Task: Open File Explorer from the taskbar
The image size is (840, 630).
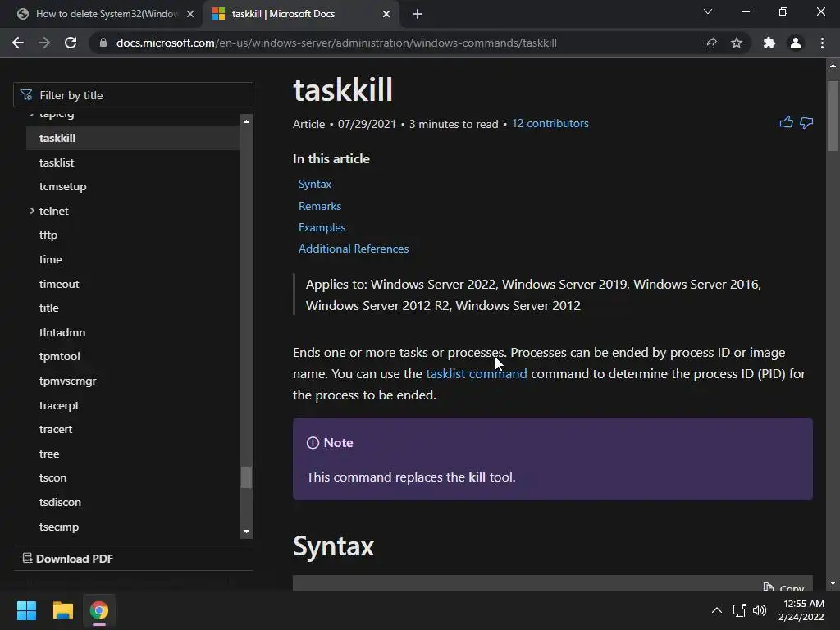Action: [62, 610]
